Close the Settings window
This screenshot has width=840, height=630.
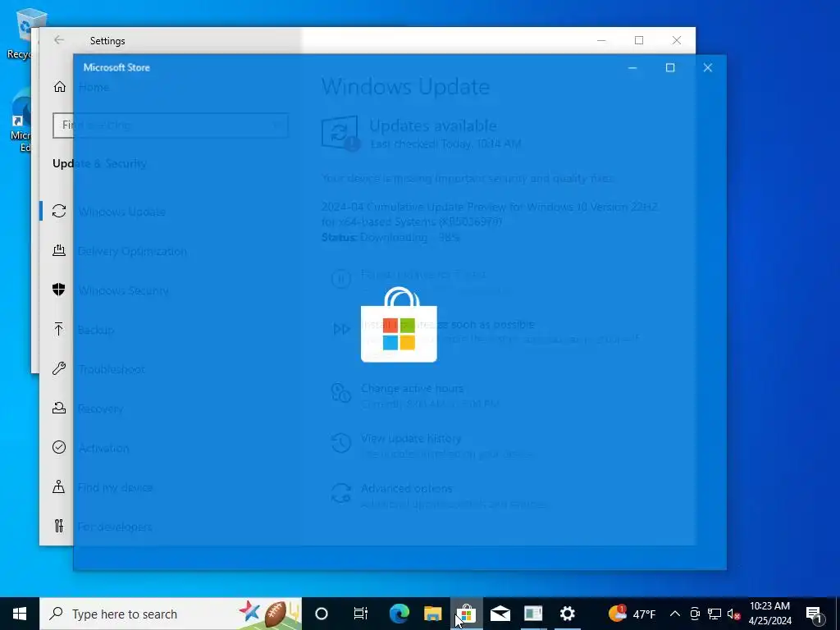[677, 40]
